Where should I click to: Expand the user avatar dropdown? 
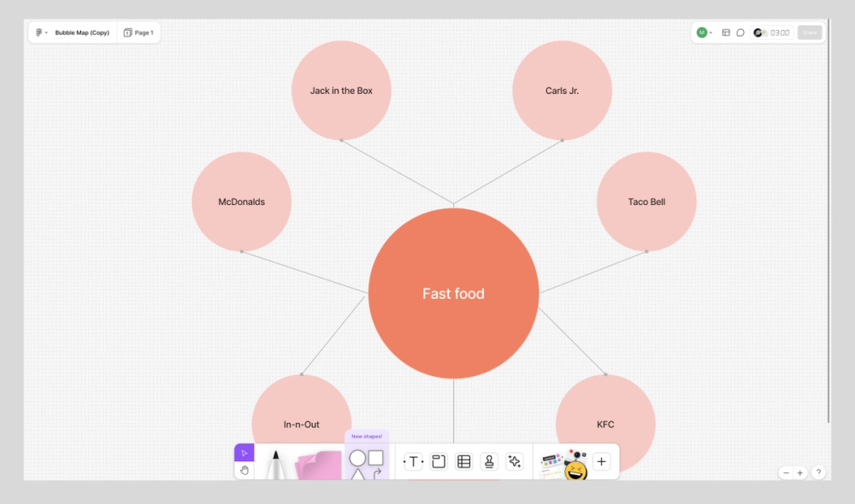pos(703,32)
